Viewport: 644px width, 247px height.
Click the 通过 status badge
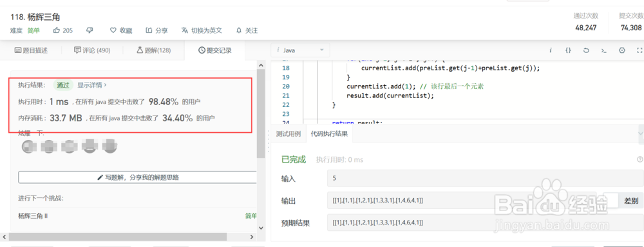[63, 85]
